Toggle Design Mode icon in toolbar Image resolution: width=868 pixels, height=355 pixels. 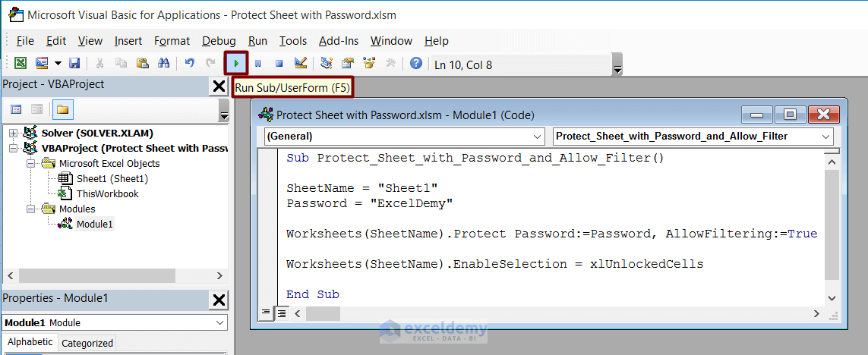(300, 64)
